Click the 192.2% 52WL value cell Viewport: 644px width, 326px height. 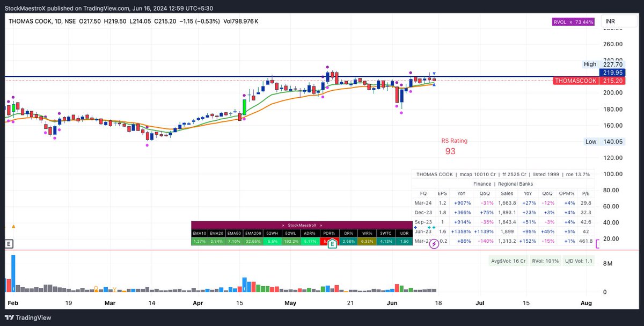[291, 242]
